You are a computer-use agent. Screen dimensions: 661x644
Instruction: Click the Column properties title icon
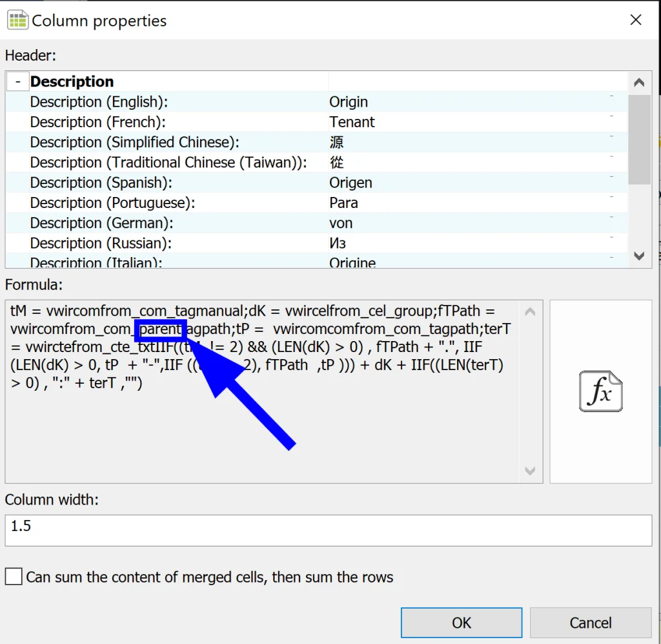(x=17, y=20)
